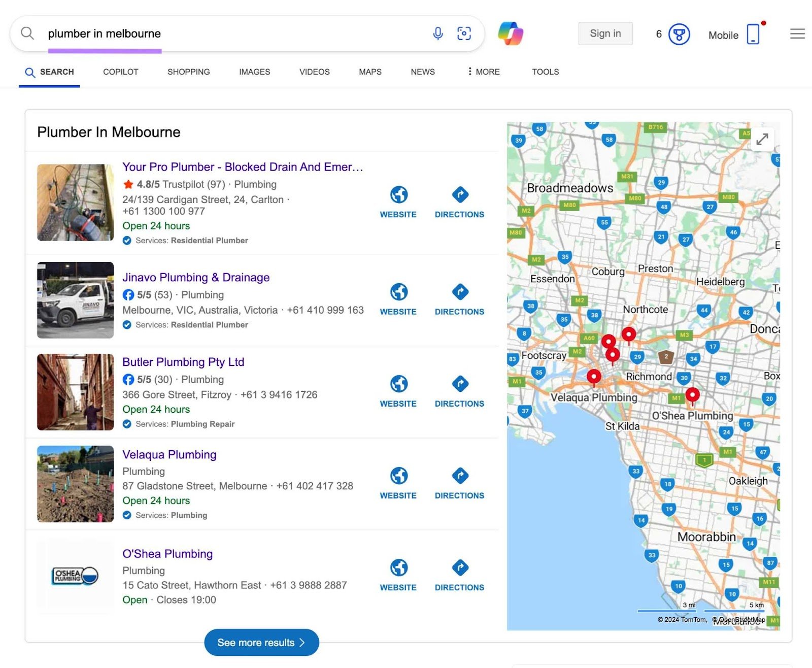Open Your Pro Plumber website via globe icon
Screen dimensions: 812x668
point(398,194)
